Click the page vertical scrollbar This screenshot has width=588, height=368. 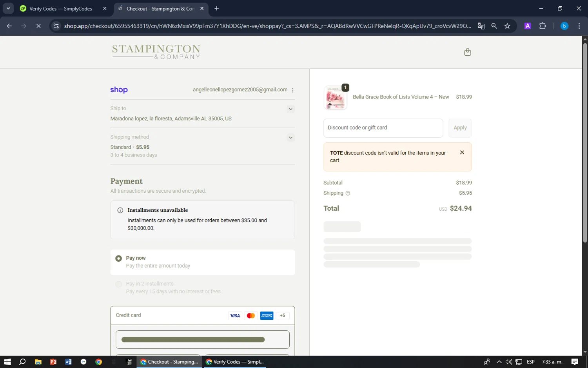(585, 143)
